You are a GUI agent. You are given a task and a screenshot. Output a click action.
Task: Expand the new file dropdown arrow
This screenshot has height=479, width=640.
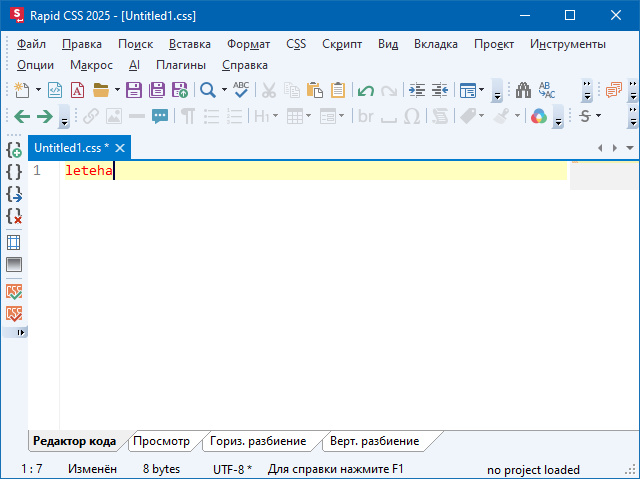[39, 90]
